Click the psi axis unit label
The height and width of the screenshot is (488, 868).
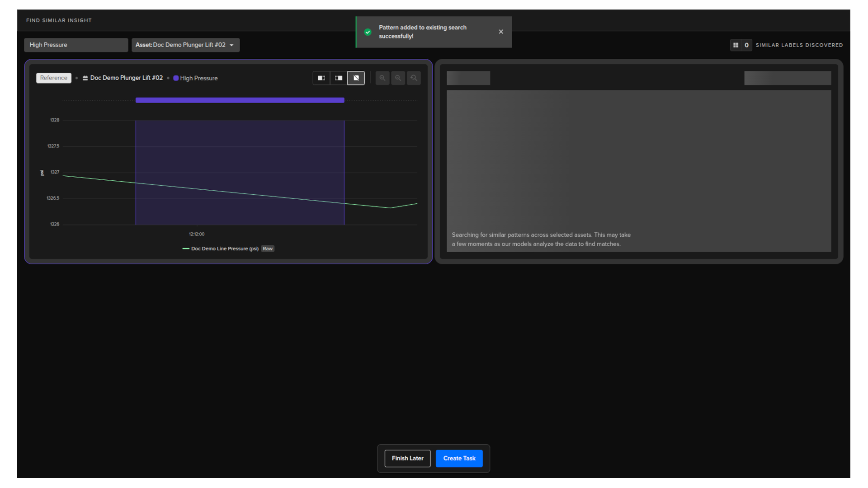pyautogui.click(x=42, y=173)
